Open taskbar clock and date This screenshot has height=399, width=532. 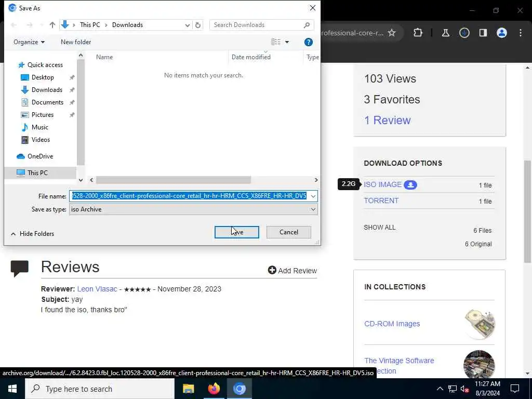point(487,389)
